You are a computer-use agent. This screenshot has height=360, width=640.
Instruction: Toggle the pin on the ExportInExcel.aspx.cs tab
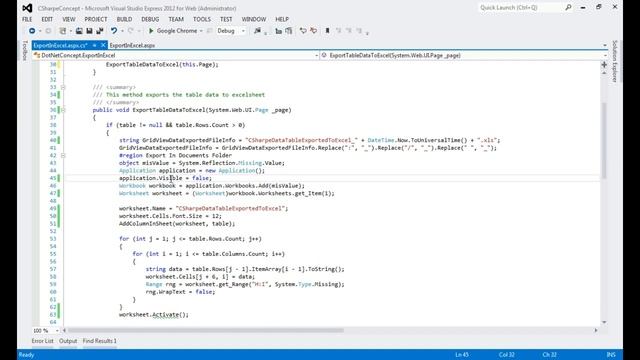pos(94,45)
